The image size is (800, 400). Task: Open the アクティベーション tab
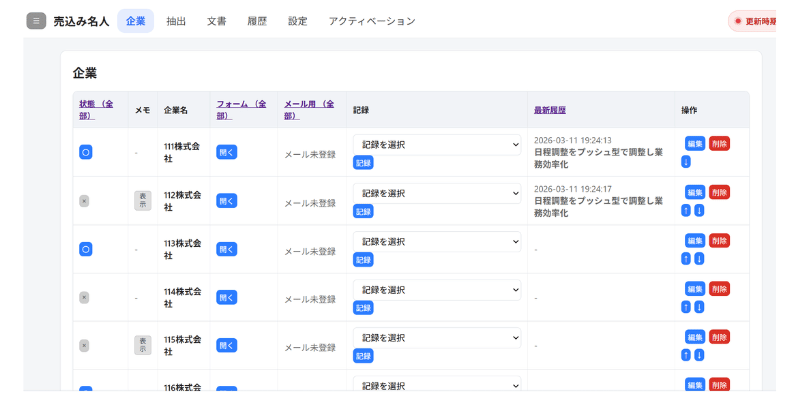coord(371,21)
